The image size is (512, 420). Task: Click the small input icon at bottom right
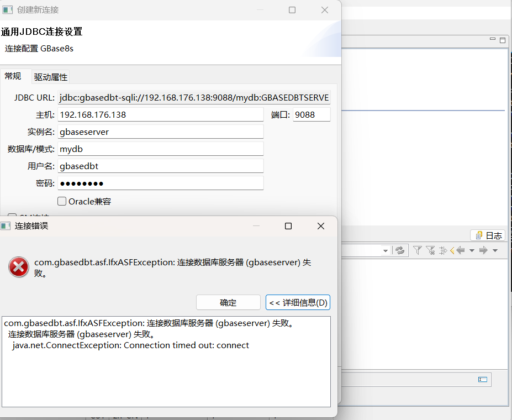483,379
